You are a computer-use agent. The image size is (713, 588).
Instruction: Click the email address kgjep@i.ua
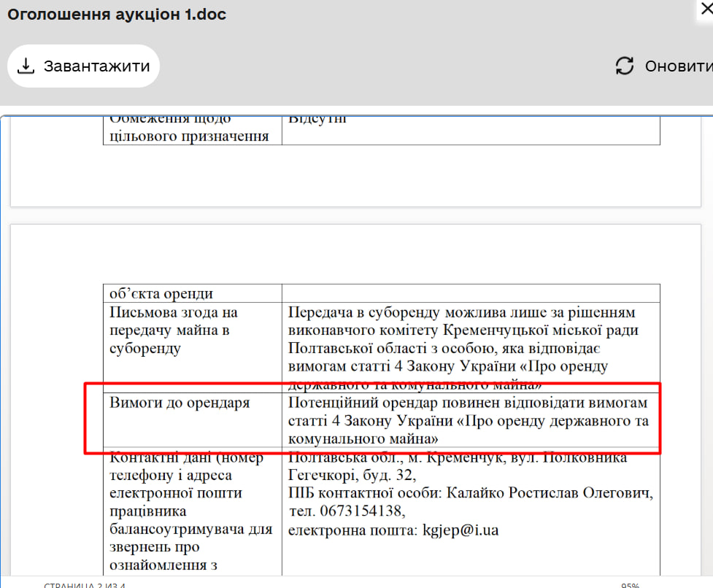tap(460, 530)
